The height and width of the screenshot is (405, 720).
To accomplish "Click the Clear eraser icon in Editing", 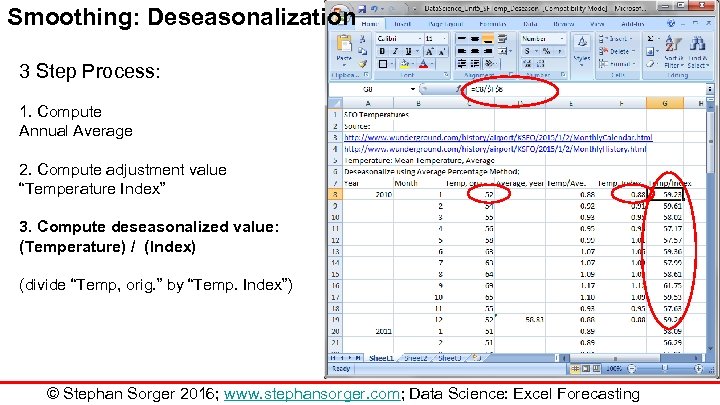I will [650, 64].
